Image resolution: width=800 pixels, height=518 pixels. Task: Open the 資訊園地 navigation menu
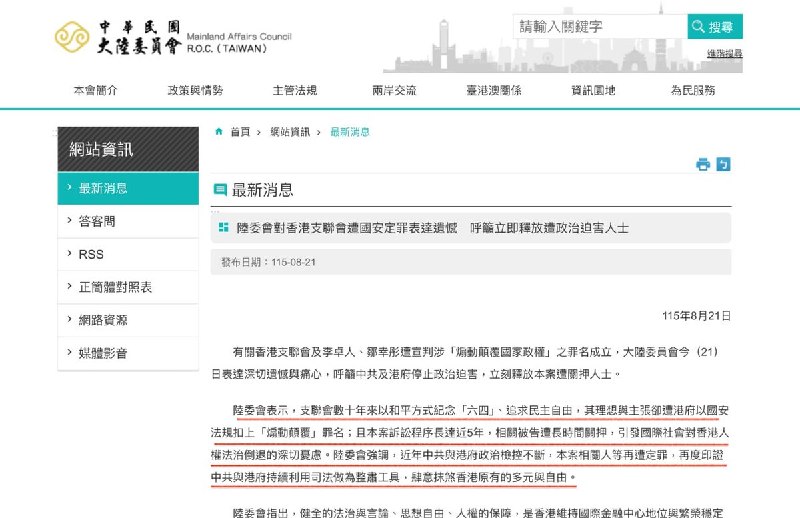(593, 90)
